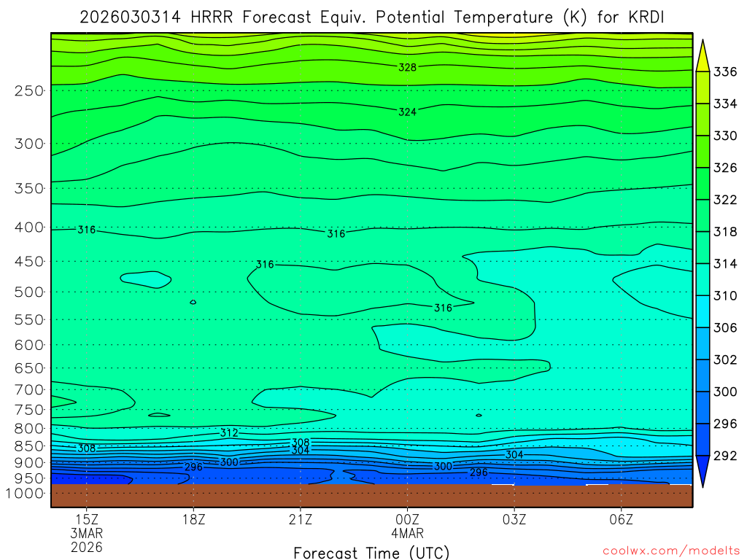Click the 330 colorbar value
The image size is (747, 560).
[x=725, y=136]
